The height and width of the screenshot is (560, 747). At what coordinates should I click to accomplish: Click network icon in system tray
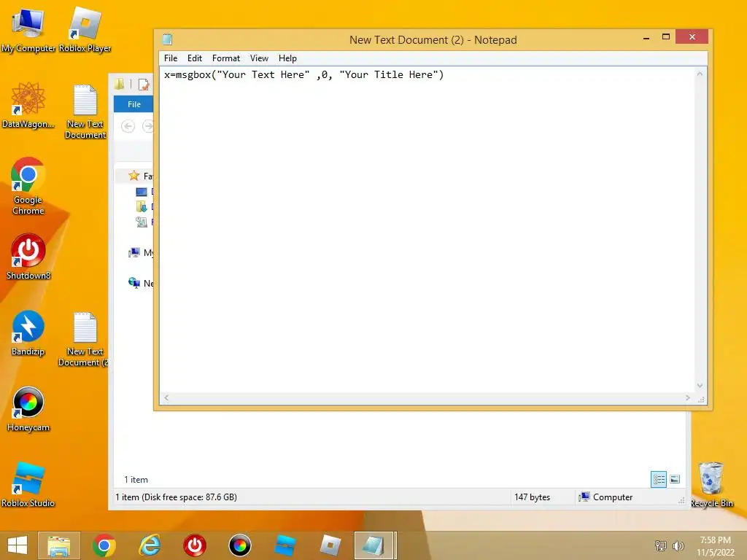pos(660,545)
